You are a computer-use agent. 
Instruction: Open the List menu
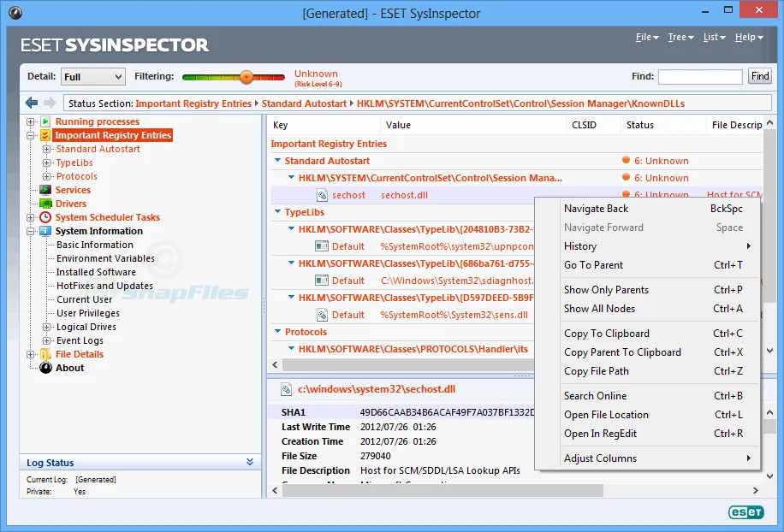(714, 37)
